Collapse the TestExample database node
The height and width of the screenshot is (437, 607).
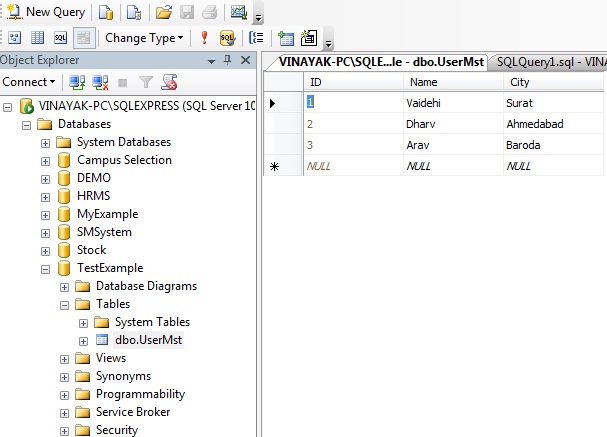coord(45,268)
